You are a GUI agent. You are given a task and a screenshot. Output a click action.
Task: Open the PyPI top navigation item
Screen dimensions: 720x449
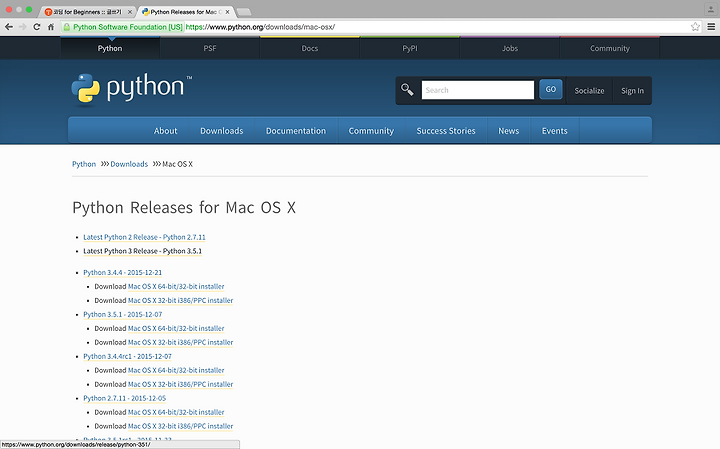410,48
